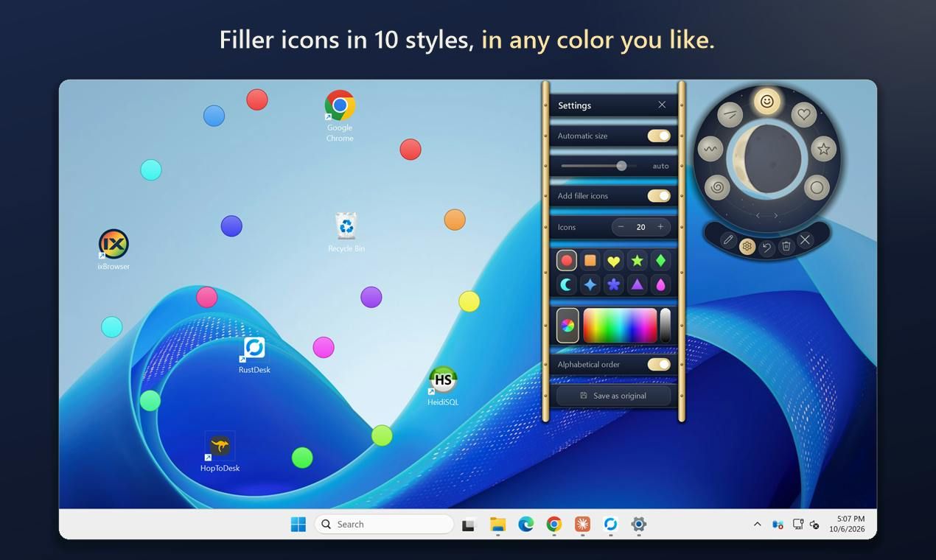Click the Save as original button
The image size is (936, 560).
click(x=613, y=396)
